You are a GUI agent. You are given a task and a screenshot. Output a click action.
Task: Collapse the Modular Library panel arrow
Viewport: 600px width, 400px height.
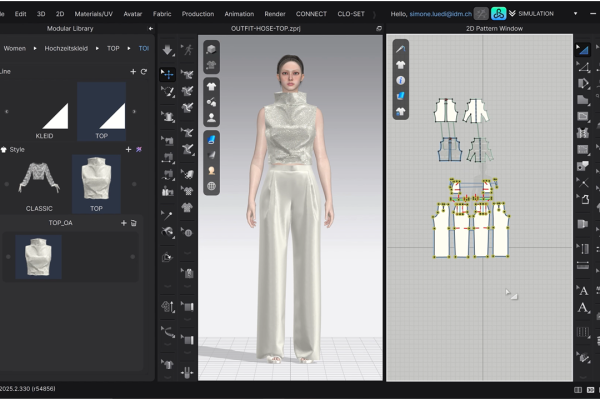[150, 29]
